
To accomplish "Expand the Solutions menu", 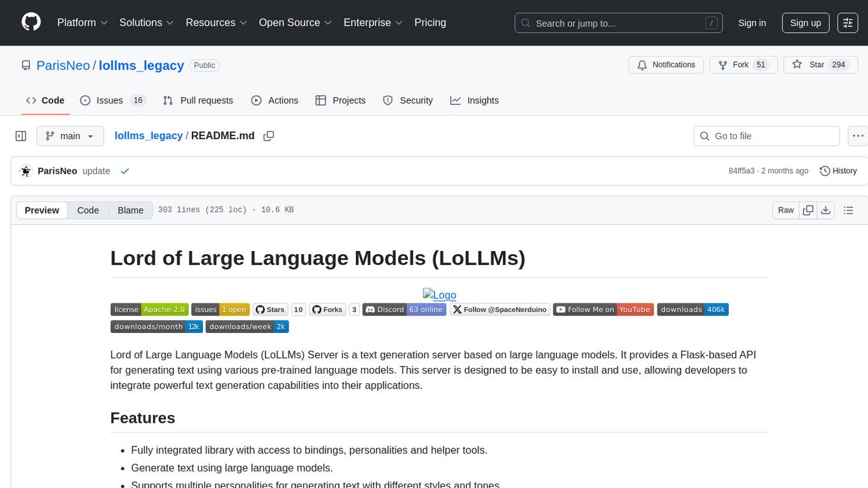I will click(147, 23).
